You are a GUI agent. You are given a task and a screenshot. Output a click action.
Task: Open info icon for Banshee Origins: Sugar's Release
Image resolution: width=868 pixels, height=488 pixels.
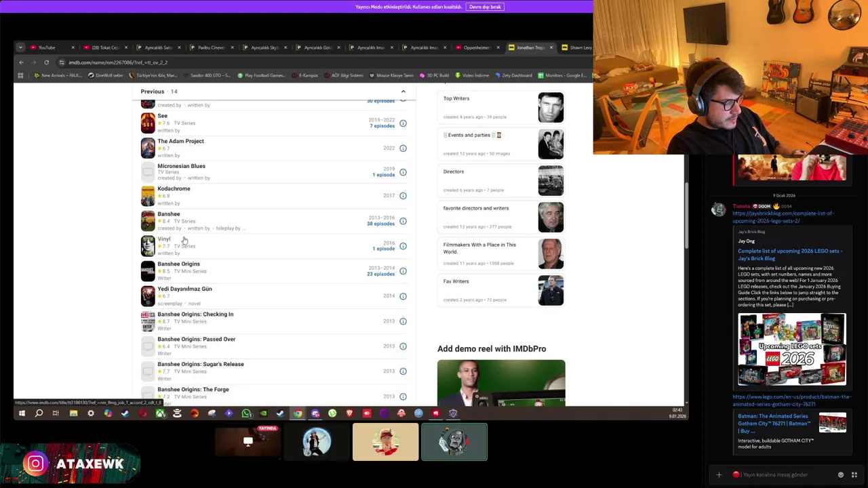click(x=403, y=371)
